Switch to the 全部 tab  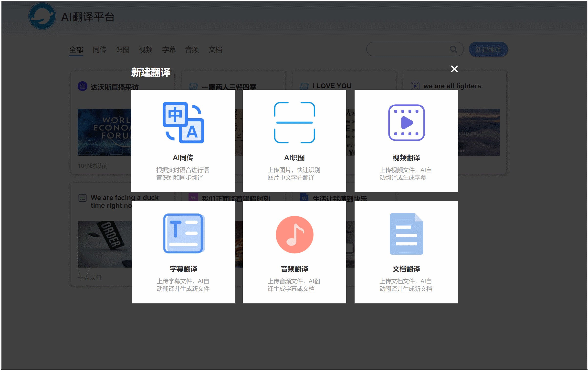(76, 50)
